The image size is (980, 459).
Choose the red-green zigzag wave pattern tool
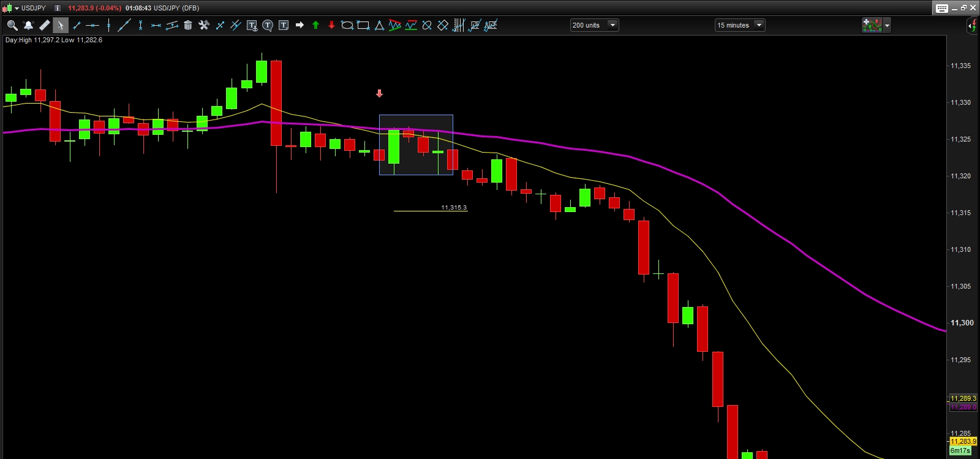point(395,25)
